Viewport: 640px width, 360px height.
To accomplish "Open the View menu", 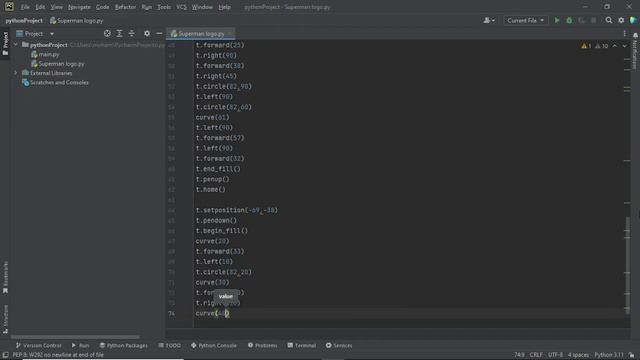I will click(x=56, y=7).
